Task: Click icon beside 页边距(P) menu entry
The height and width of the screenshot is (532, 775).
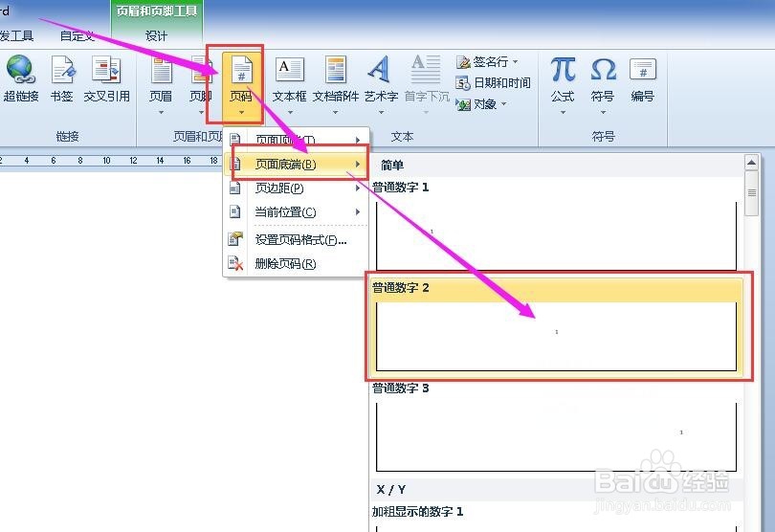Action: pyautogui.click(x=235, y=188)
